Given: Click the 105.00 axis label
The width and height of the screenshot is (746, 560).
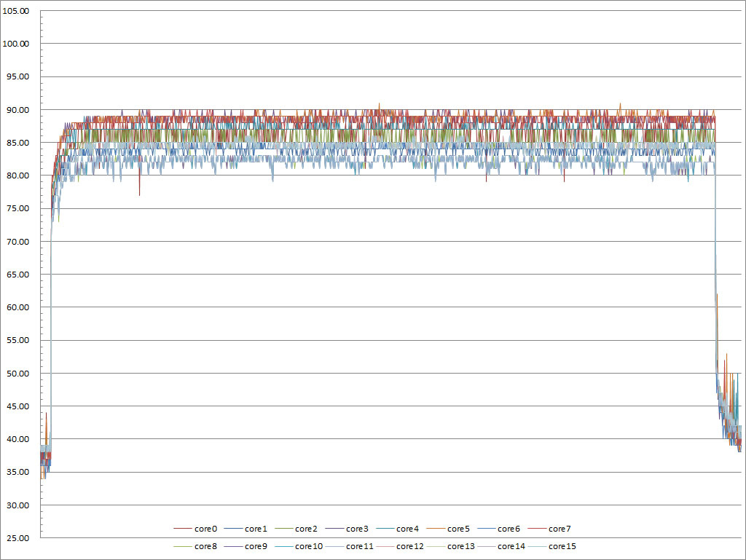Looking at the screenshot, I should pos(16,11).
